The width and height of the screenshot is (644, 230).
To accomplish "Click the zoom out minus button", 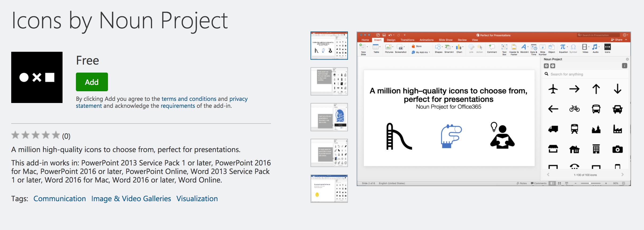I will (576, 183).
